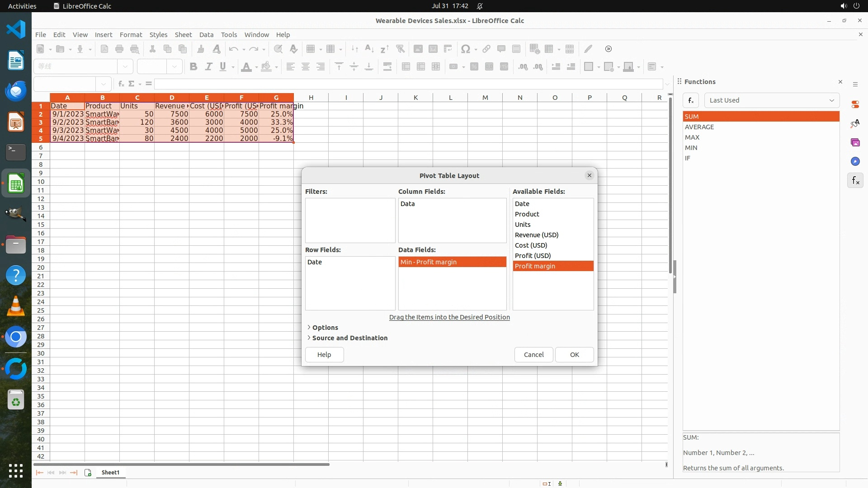Screen dimensions: 868x488
Task: Click the Bold formatting icon
Action: pos(193,67)
